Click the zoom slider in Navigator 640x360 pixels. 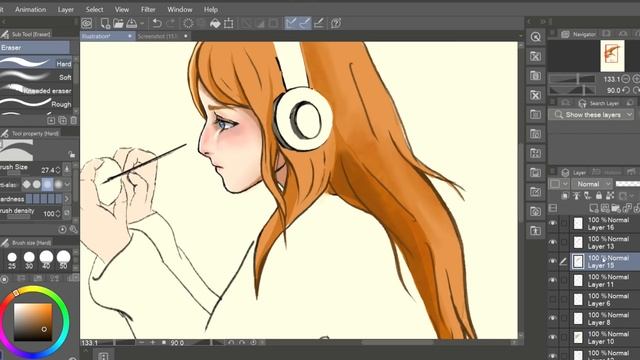572,79
